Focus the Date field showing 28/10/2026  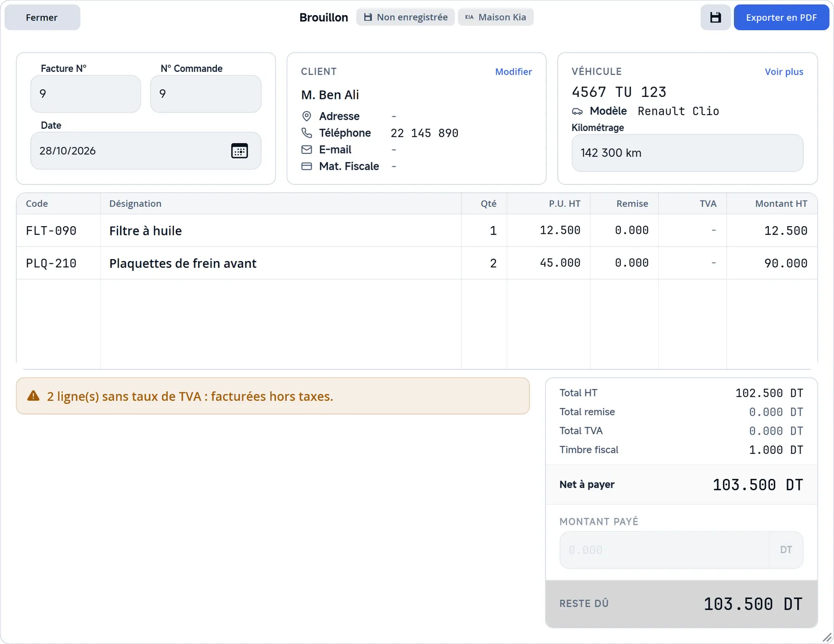[146, 151]
